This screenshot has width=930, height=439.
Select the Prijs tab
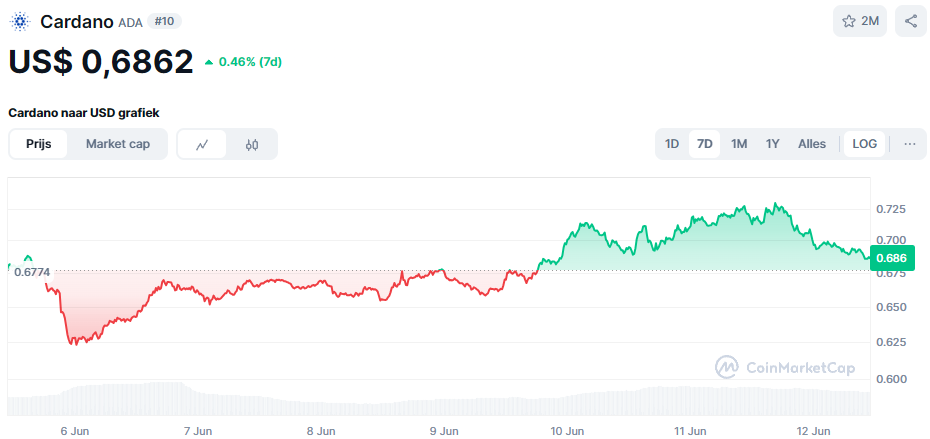click(39, 144)
